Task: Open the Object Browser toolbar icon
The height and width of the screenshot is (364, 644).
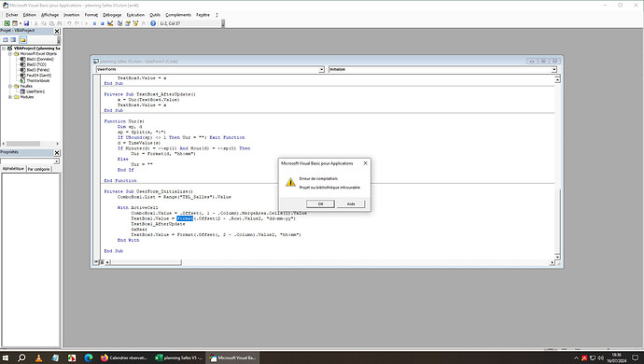Action: point(135,23)
